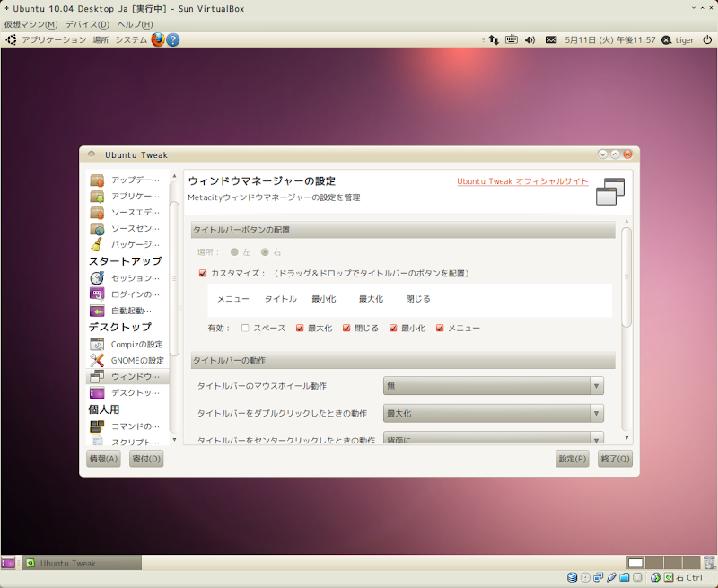Open the trash icon in bottom panel

[x=709, y=562]
